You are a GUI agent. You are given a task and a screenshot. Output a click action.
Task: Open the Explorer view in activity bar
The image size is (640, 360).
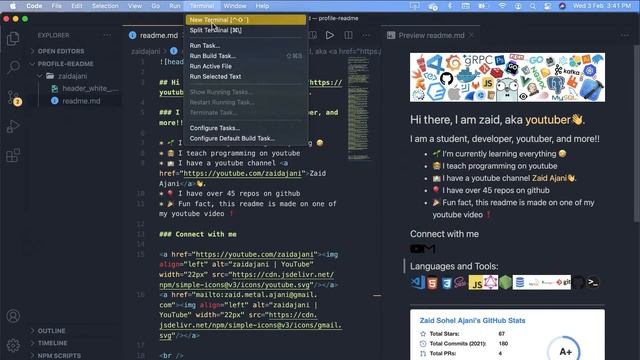pos(13,39)
